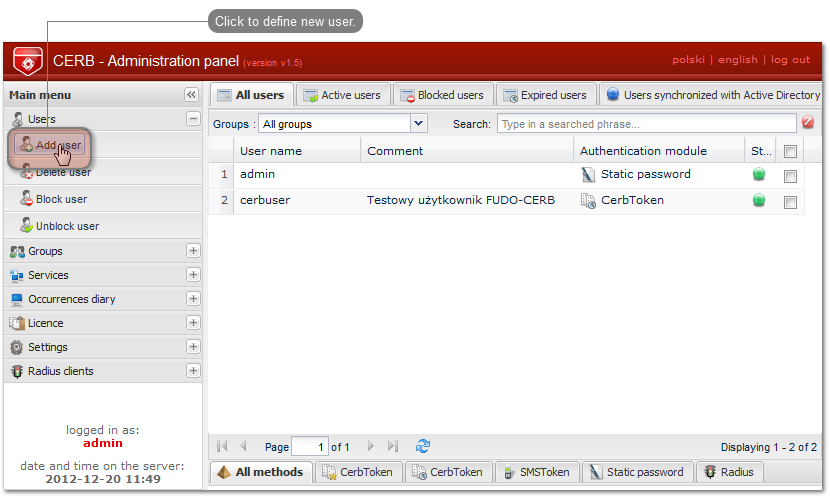Click the Users menu icon
830x498 pixels.
pyautogui.click(x=17, y=119)
